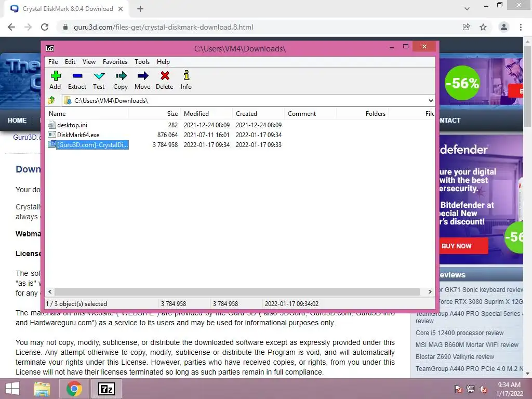Go up one folder level icon

pos(51,100)
